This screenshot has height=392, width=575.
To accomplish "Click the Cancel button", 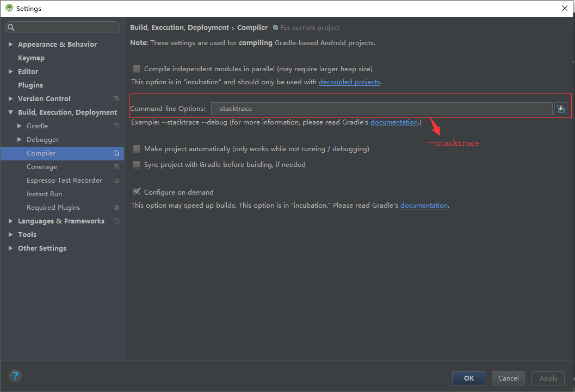I will (x=508, y=378).
